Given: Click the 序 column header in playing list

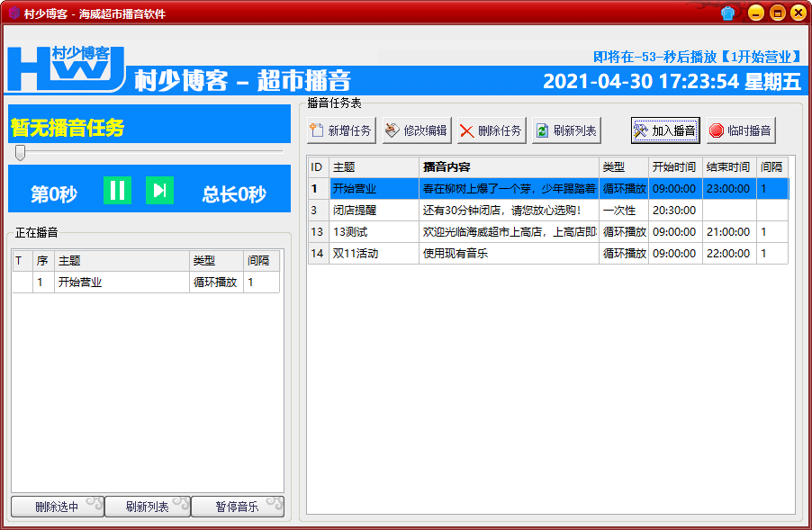Looking at the screenshot, I should [x=43, y=260].
